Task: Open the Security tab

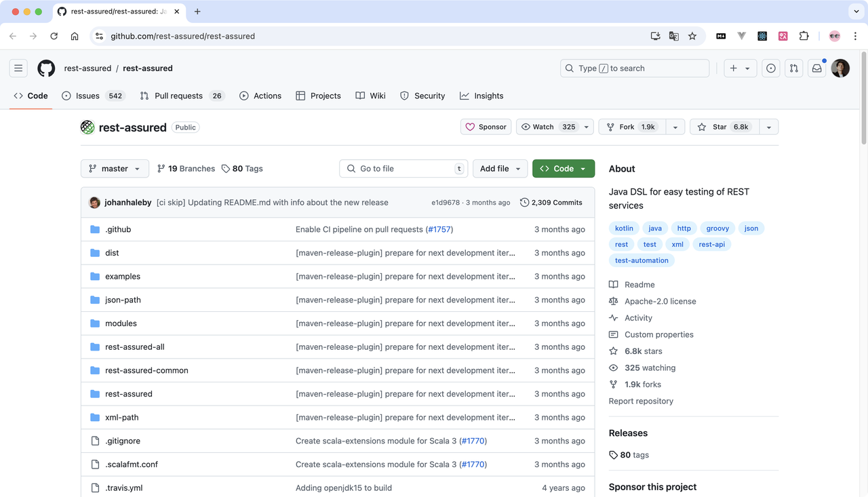Action: (422, 96)
